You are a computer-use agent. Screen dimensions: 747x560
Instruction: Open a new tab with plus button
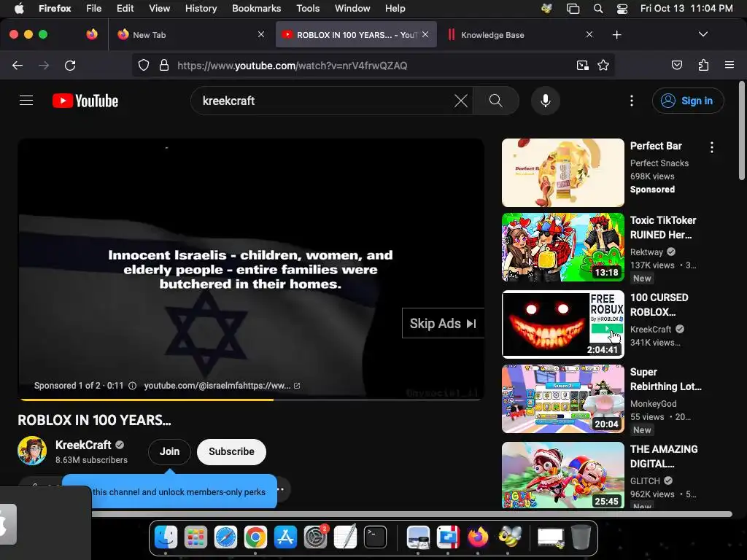[x=616, y=35]
